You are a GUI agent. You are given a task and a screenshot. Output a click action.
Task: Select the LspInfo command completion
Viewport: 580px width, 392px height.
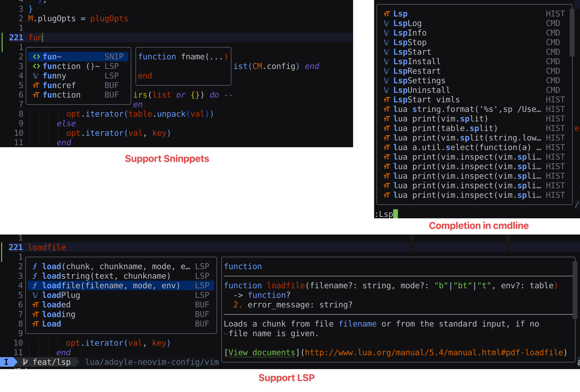click(410, 33)
